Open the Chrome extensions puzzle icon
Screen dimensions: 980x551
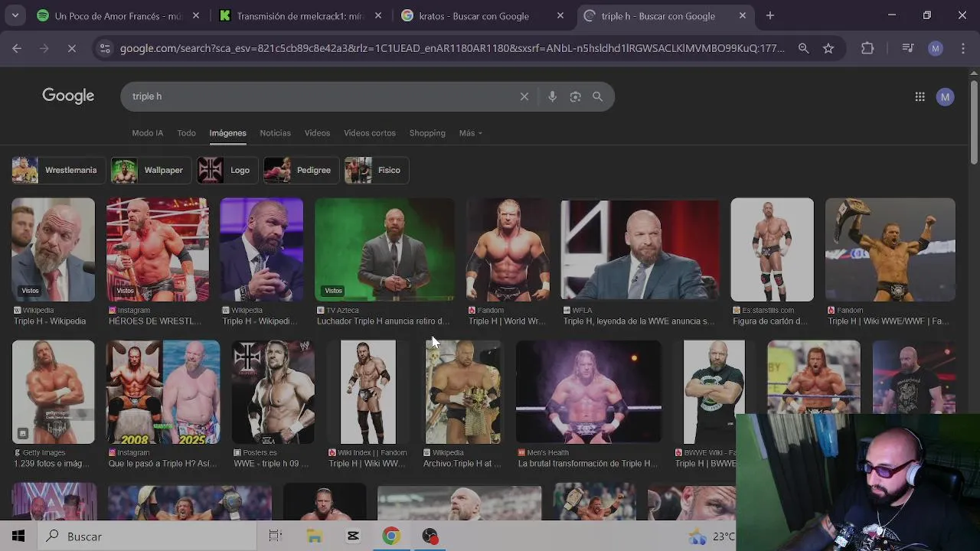[867, 48]
